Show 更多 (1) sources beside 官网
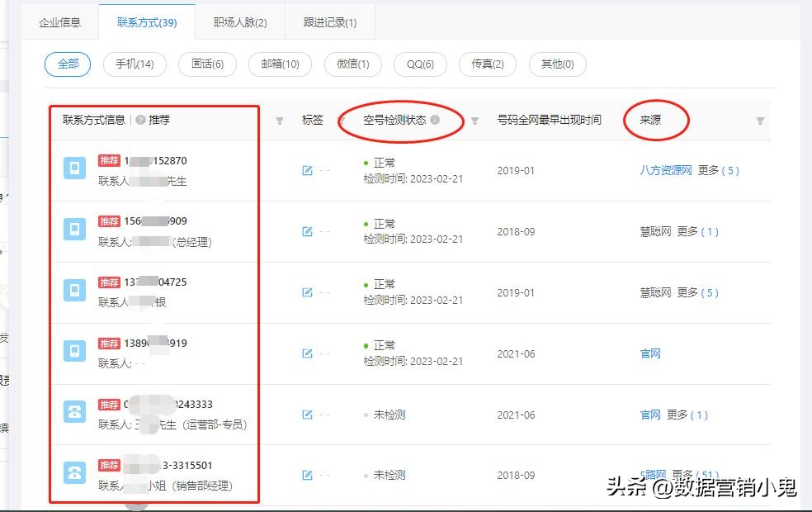The height and width of the screenshot is (512, 812). (687, 415)
